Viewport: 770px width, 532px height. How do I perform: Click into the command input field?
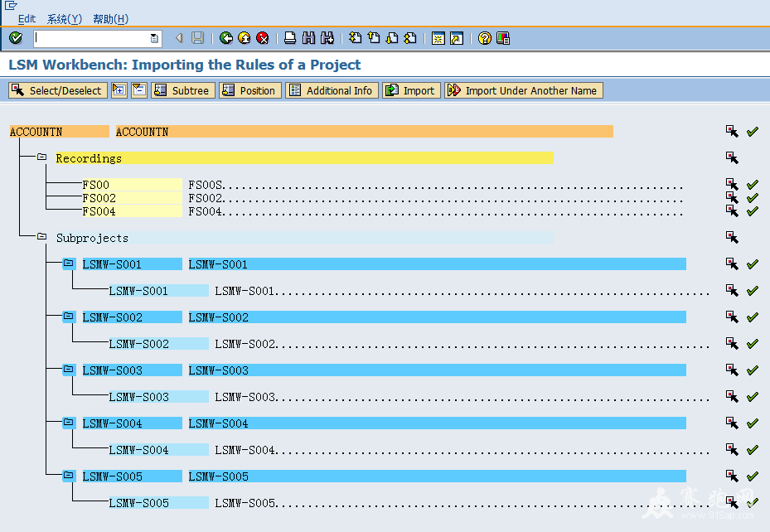tap(91, 38)
